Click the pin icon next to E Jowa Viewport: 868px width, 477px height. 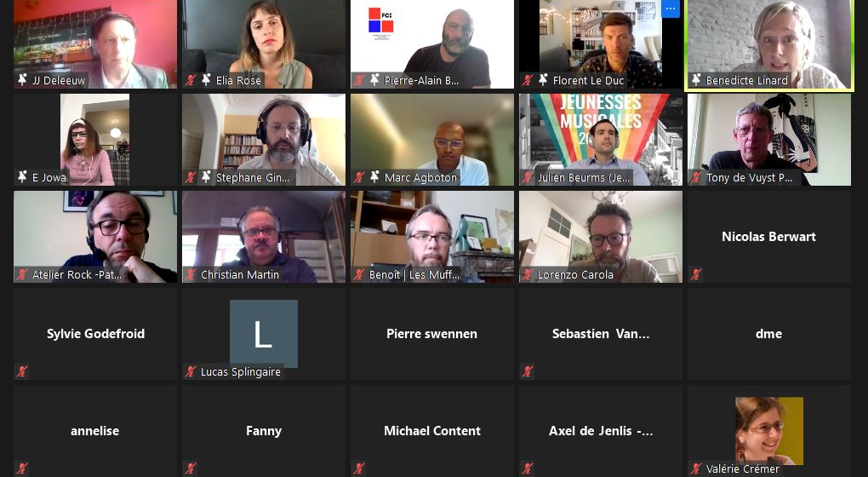(x=22, y=176)
